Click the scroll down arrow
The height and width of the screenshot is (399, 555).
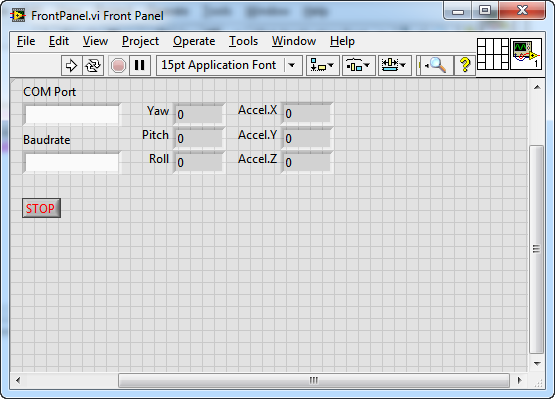point(537,364)
